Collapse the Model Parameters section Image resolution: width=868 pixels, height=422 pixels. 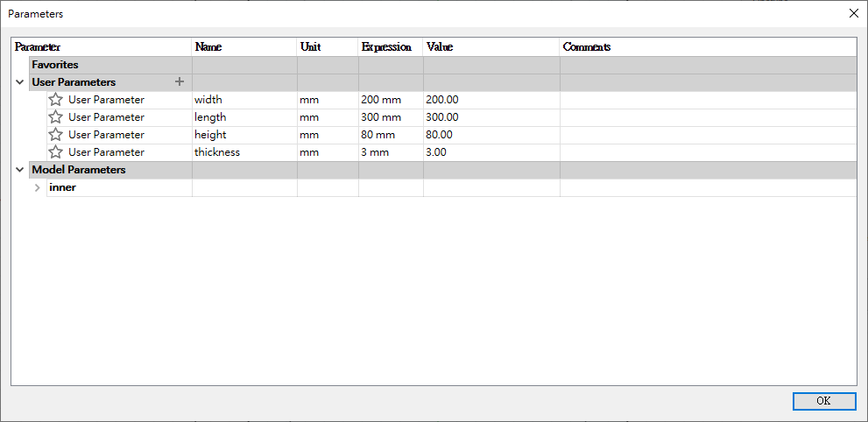coord(19,170)
